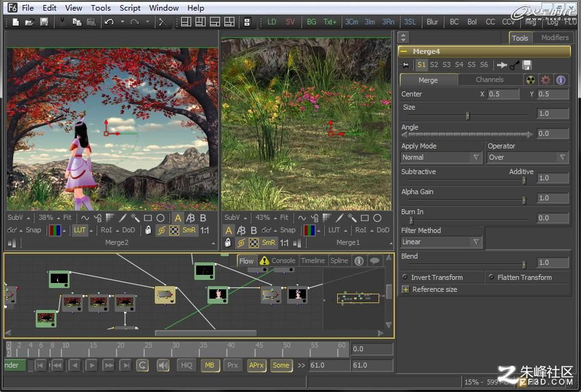The height and width of the screenshot is (392, 581).
Task: Click the Save icon in the toolbar
Action: (x=44, y=22)
